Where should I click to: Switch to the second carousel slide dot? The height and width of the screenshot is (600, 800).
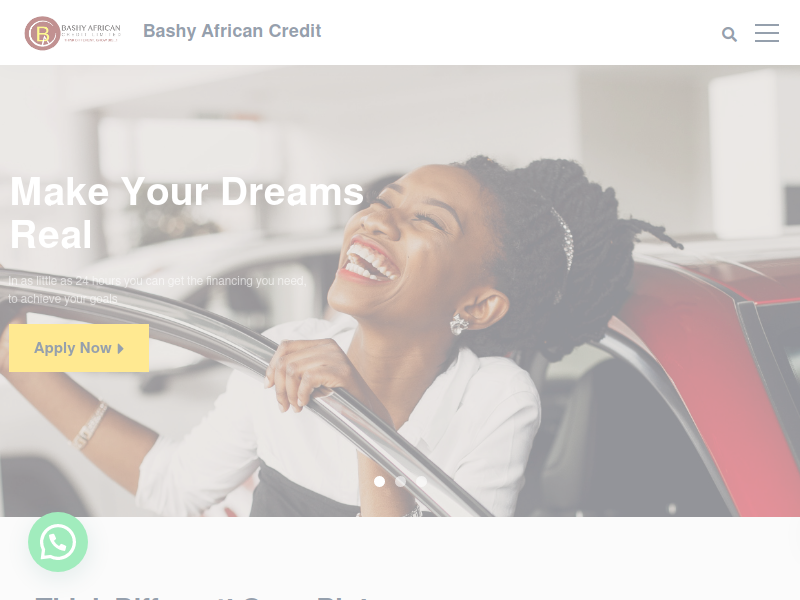(x=401, y=481)
